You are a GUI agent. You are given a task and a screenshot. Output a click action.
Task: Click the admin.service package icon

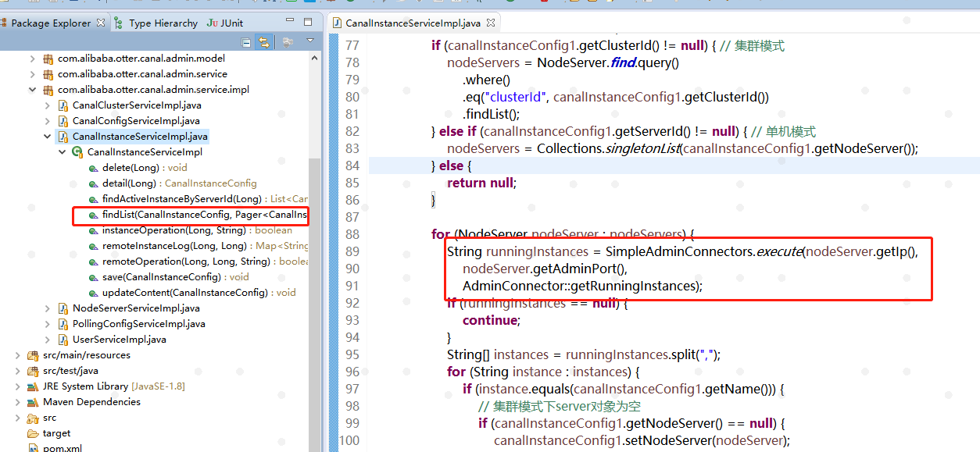(x=48, y=74)
